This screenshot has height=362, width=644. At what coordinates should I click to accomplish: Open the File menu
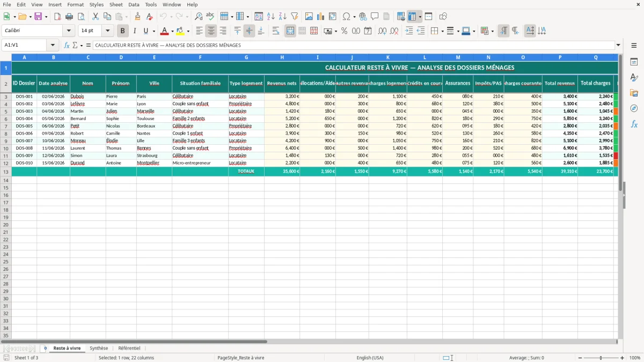[7, 4]
